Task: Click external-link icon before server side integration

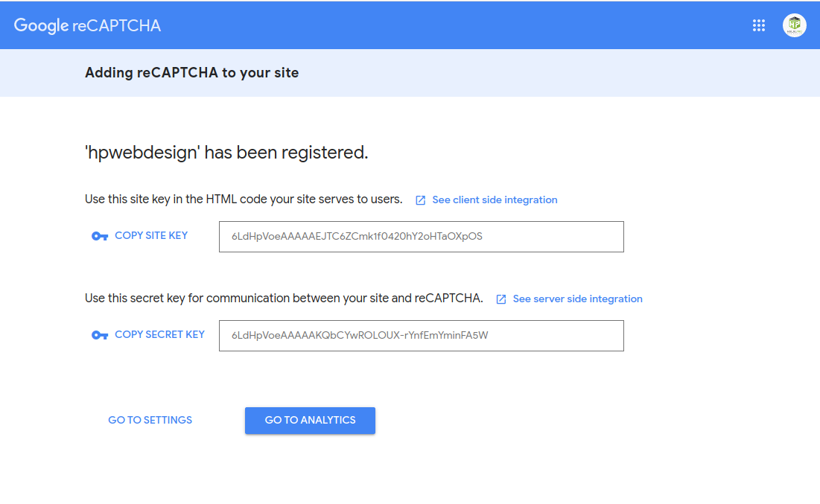Action: (501, 299)
